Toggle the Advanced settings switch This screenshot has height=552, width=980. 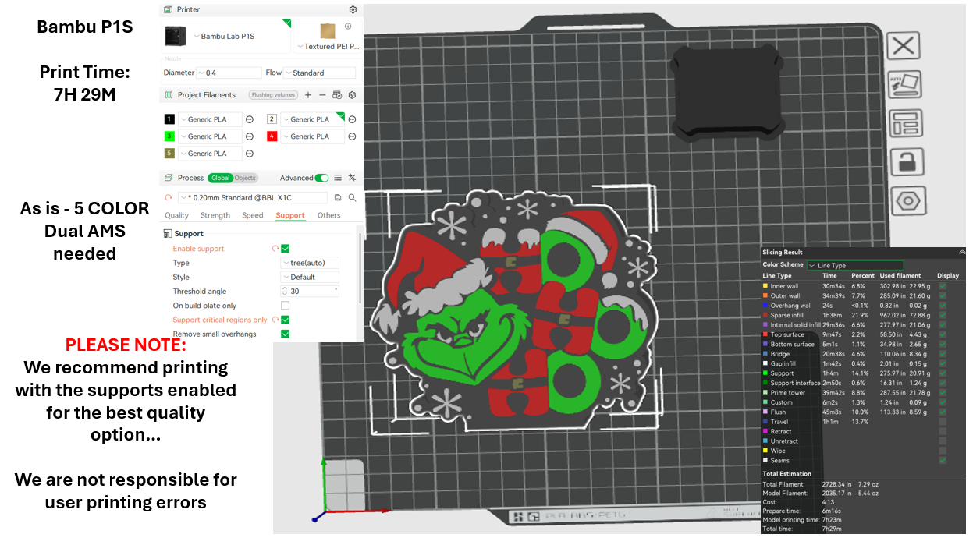321,178
